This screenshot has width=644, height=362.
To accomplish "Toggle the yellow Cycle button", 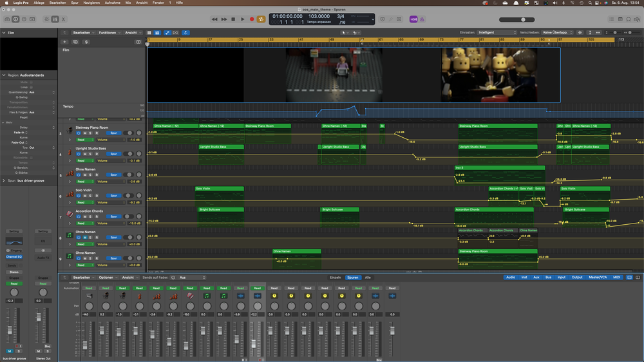I will (x=261, y=19).
